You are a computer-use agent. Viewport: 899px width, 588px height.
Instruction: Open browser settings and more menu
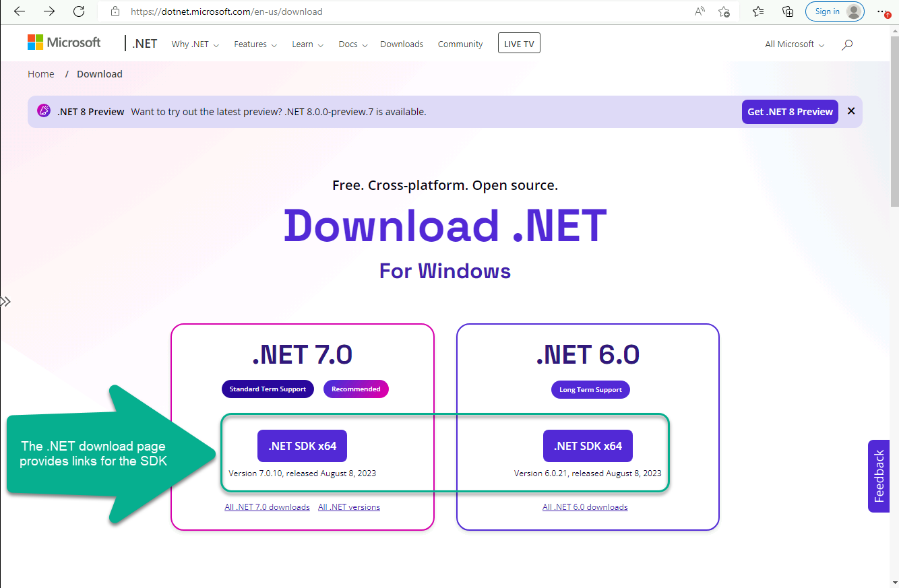coord(883,11)
